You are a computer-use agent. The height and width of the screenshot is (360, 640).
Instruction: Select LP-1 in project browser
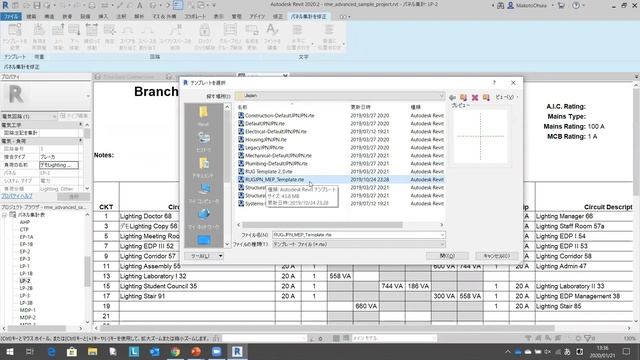click(25, 266)
